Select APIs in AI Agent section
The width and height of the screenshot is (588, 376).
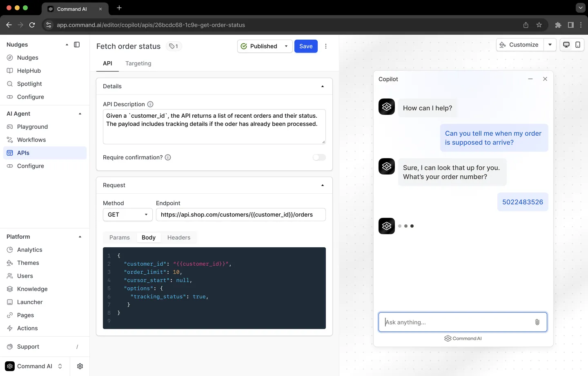[x=45, y=153]
